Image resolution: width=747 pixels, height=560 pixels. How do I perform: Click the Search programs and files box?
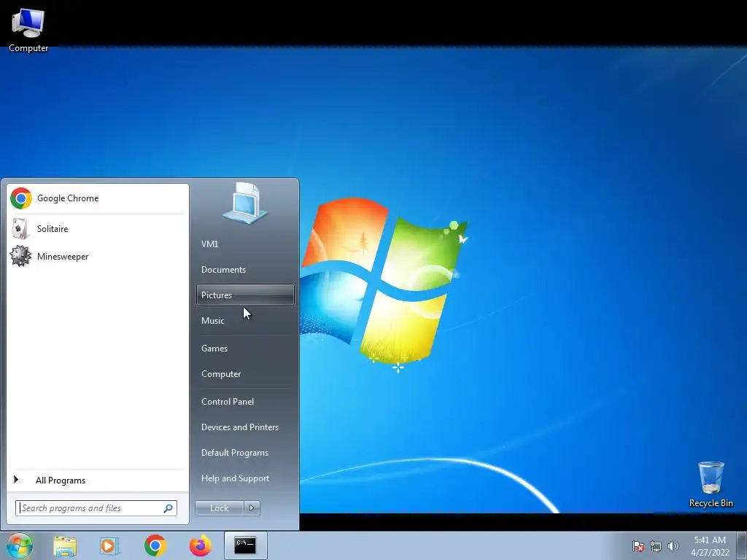pos(96,508)
